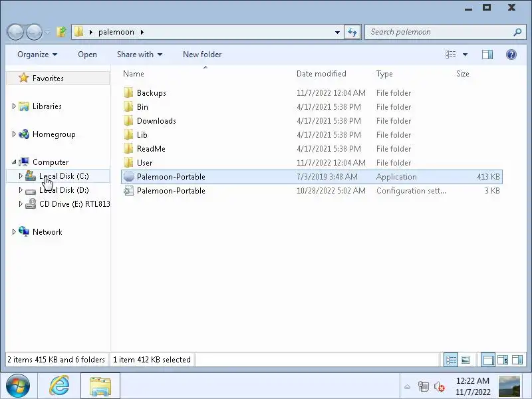Select the Downloads folder icon
The image size is (532, 399).
coord(128,120)
